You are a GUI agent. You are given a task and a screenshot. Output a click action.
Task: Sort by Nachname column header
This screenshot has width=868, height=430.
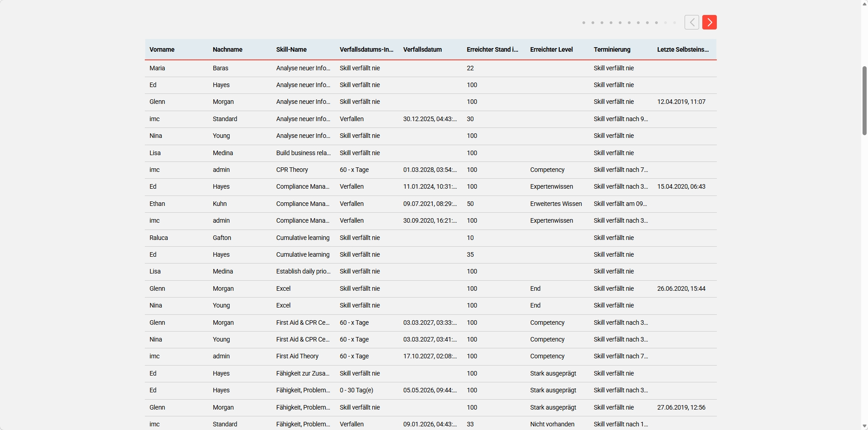[x=227, y=49]
